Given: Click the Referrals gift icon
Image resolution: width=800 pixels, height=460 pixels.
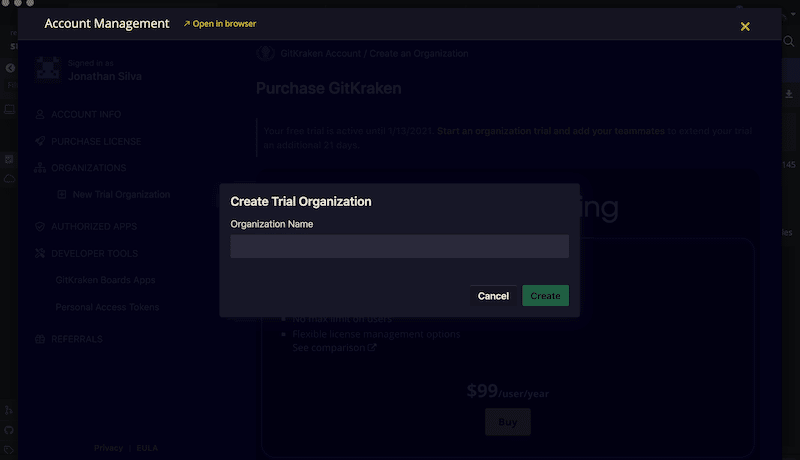Looking at the screenshot, I should [39, 340].
